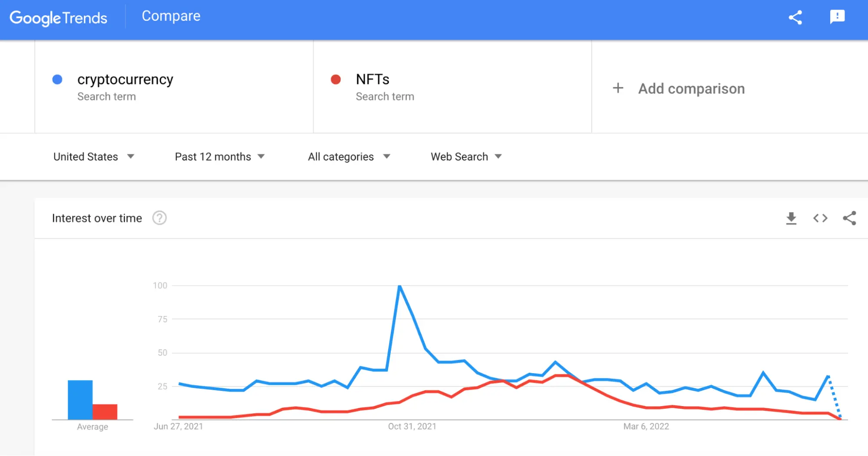
Task: Share the Interest over time chart
Action: click(x=849, y=218)
